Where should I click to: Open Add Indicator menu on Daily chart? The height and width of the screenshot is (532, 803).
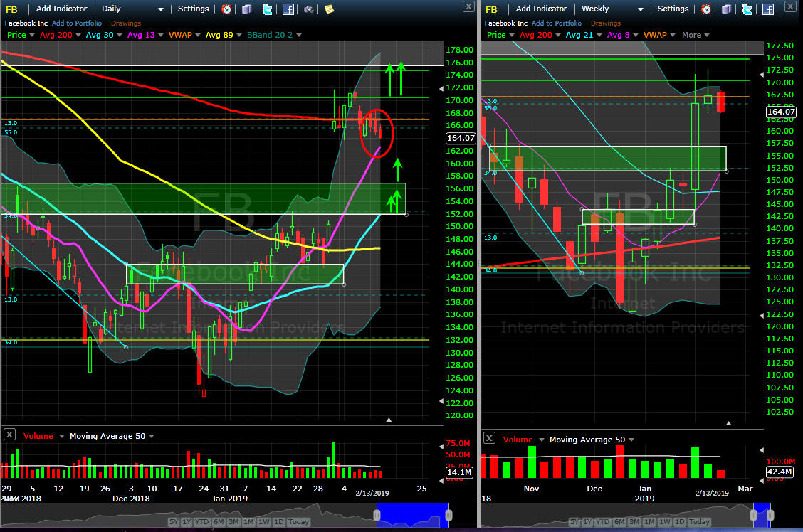(61, 9)
